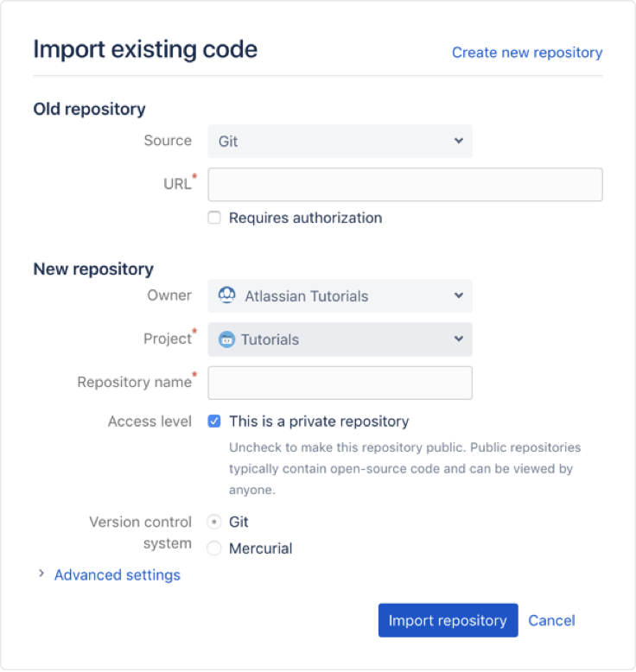
Task: Click the Cancel link
Action: [551, 620]
